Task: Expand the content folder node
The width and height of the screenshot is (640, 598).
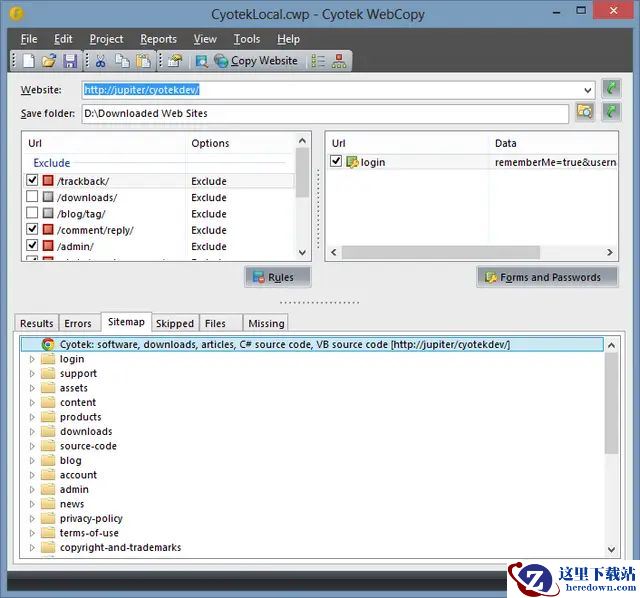Action: (32, 403)
